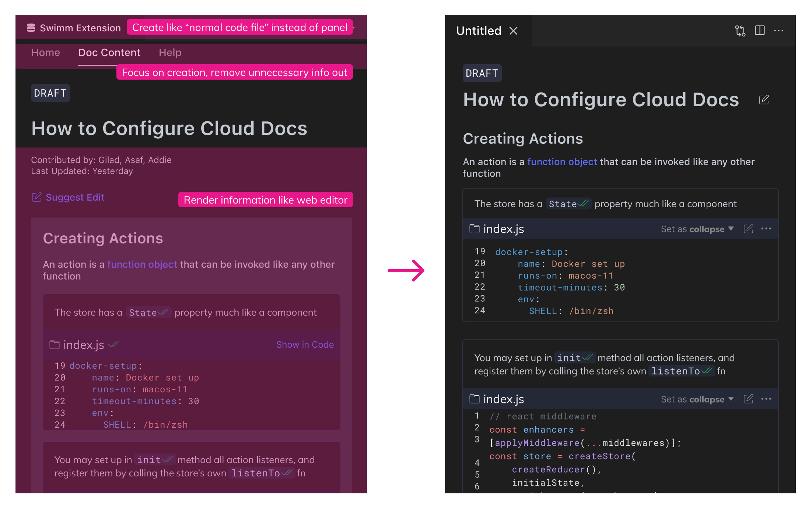Screen dimensions: 812x514
Task: Switch to the Home tab
Action: click(x=46, y=53)
